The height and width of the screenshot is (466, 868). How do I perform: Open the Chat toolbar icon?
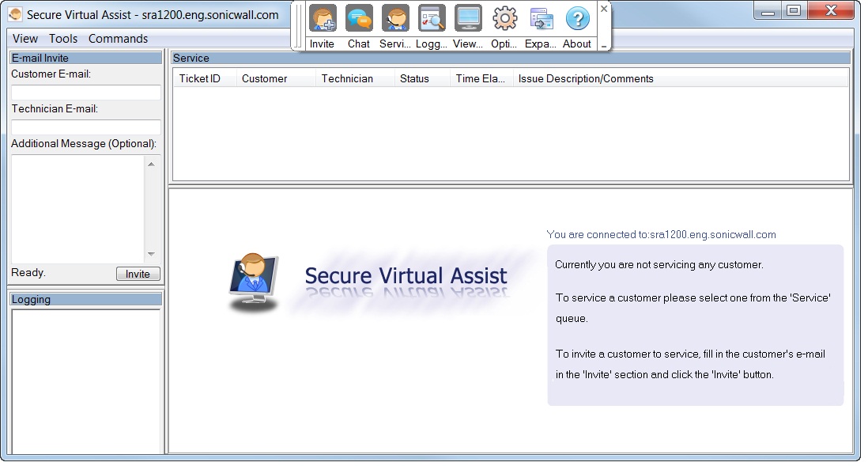click(x=359, y=19)
